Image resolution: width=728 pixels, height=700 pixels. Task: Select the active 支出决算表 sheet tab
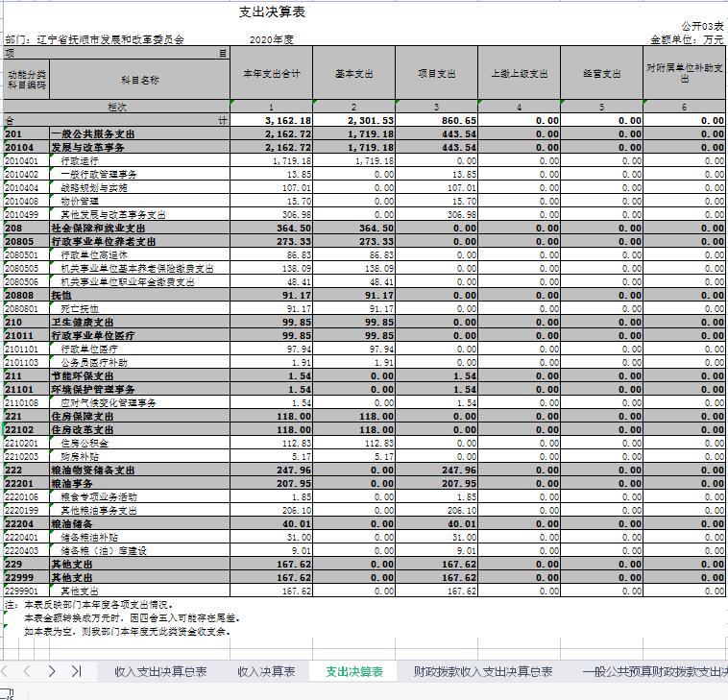pos(354,671)
